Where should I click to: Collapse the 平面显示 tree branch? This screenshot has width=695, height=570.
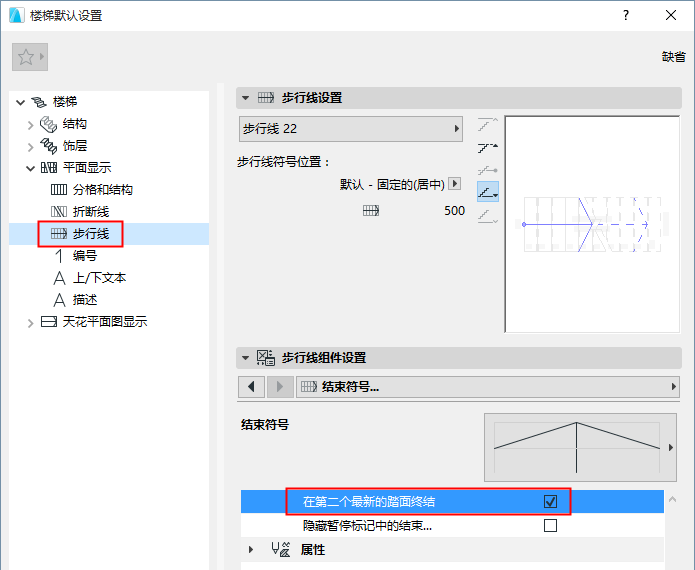click(30, 168)
